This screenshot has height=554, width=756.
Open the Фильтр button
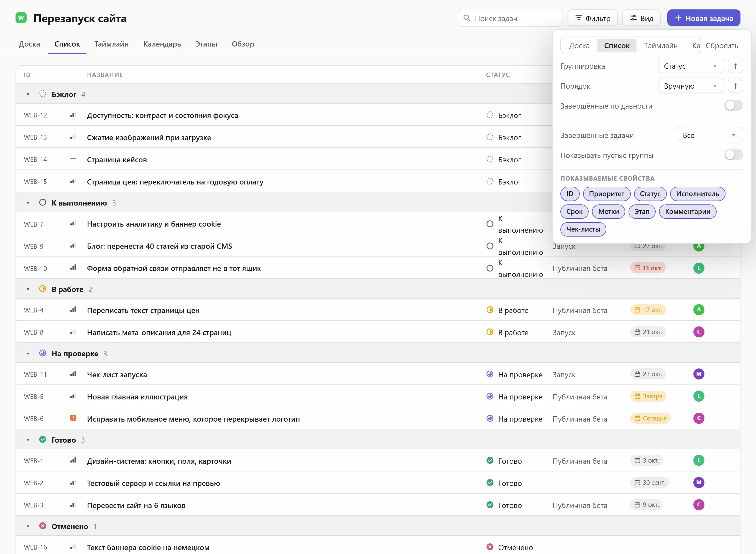592,18
